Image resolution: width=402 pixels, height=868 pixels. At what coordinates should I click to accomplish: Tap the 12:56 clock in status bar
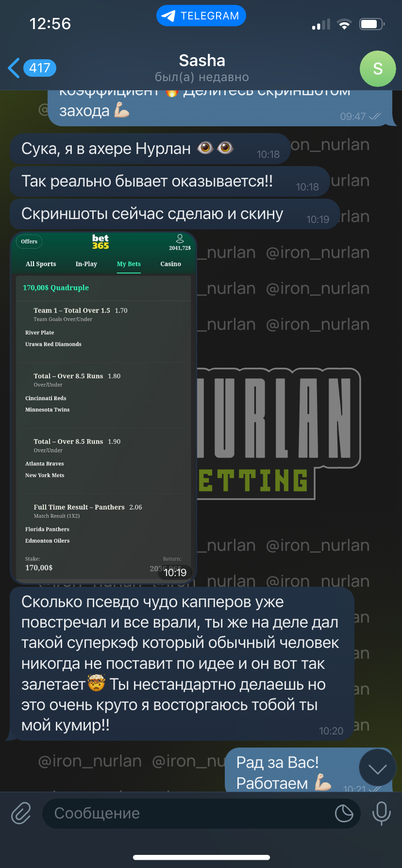[x=50, y=23]
